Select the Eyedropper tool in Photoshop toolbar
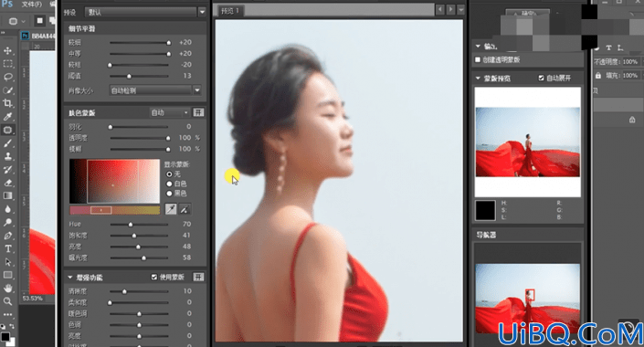This screenshot has height=347, width=644. click(7, 117)
